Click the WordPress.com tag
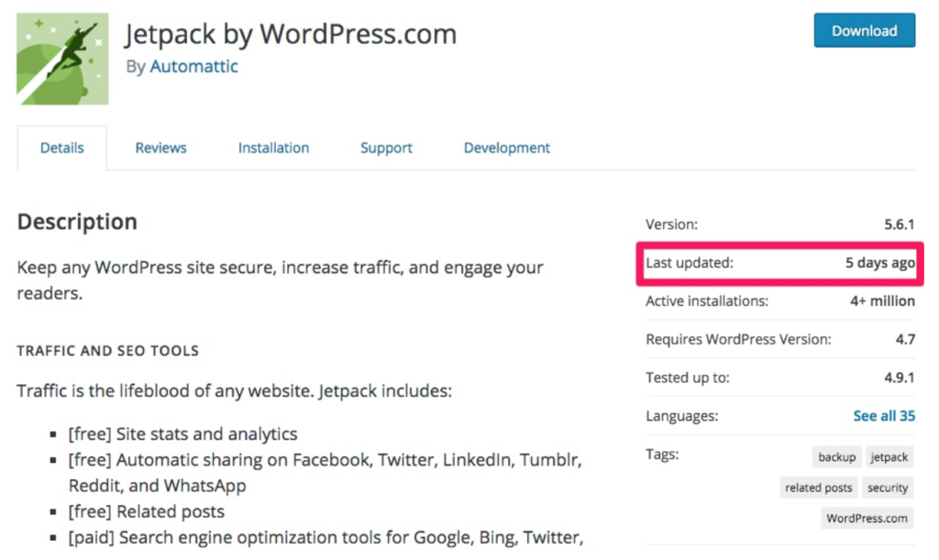Viewport: 939px width, 560px height. (x=867, y=519)
